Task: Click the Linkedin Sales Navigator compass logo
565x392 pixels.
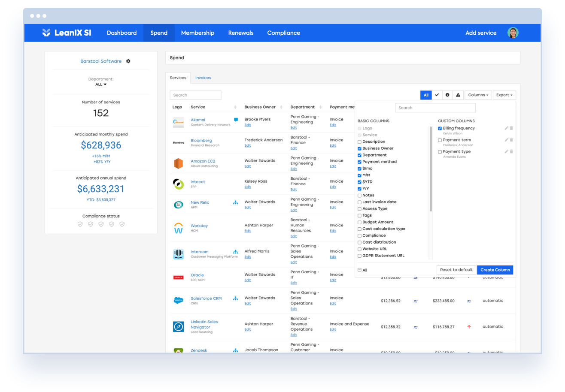Action: click(178, 327)
